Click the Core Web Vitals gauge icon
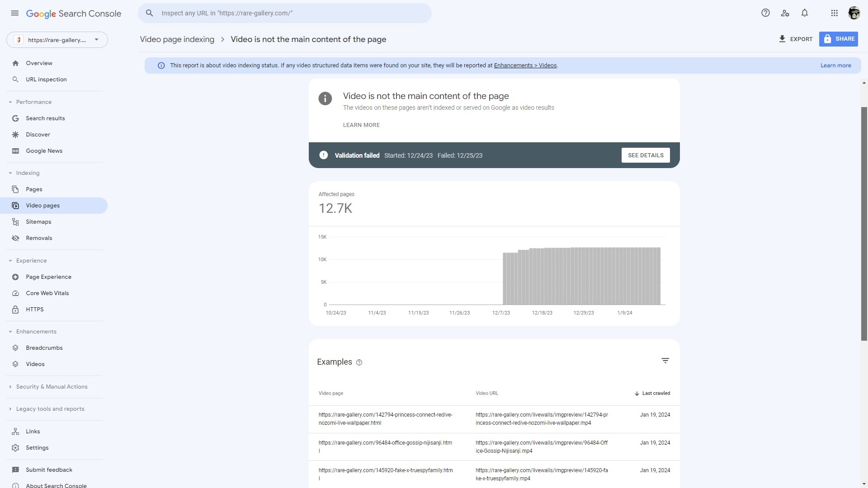 tap(15, 293)
